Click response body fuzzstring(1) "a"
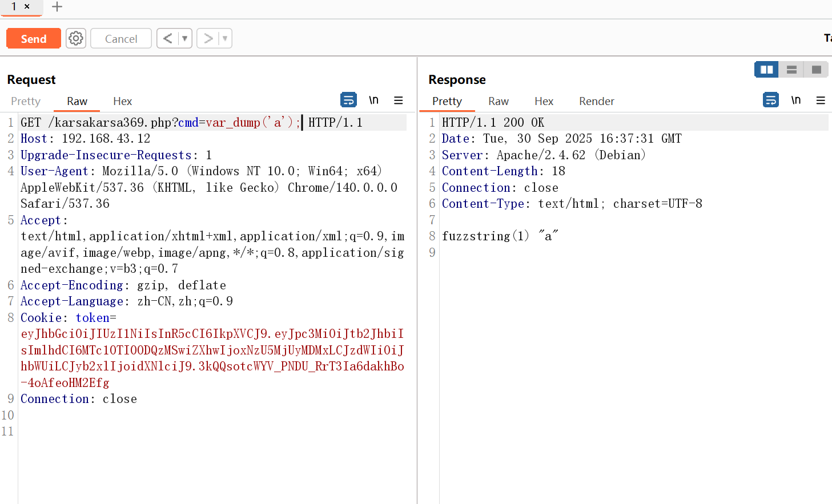 500,236
